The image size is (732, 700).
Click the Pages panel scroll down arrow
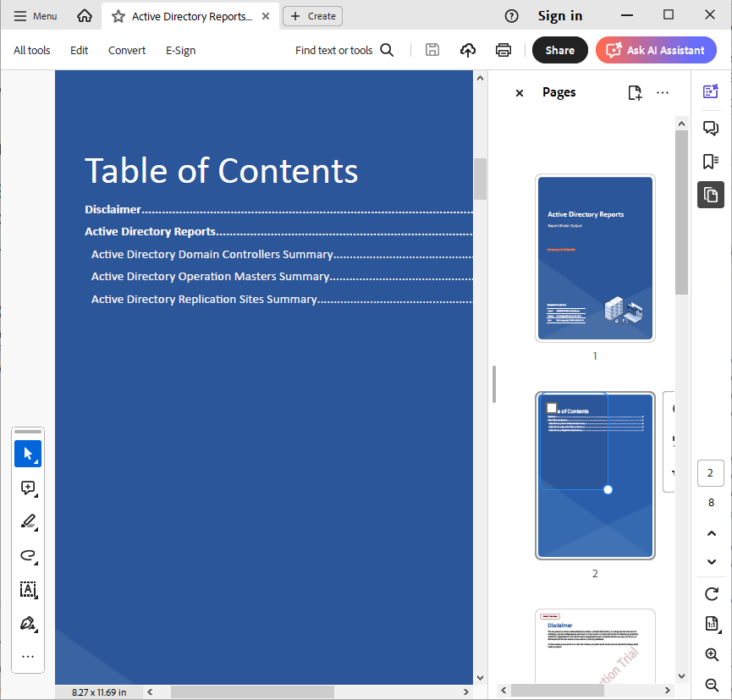[681, 676]
